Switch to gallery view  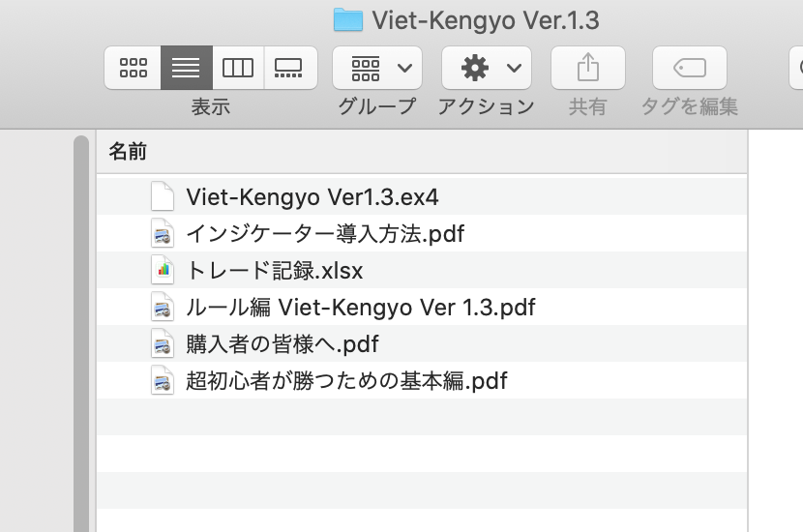[x=289, y=68]
